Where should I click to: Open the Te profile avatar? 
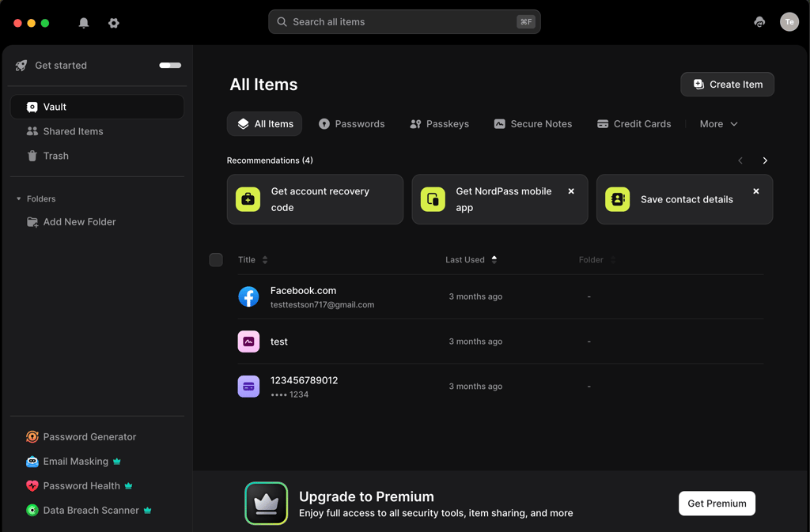click(x=789, y=21)
